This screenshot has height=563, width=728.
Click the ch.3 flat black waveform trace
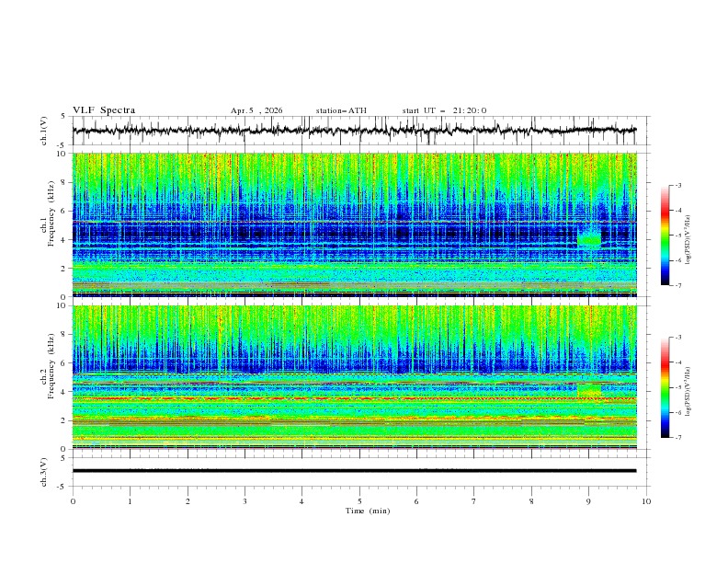click(x=354, y=471)
